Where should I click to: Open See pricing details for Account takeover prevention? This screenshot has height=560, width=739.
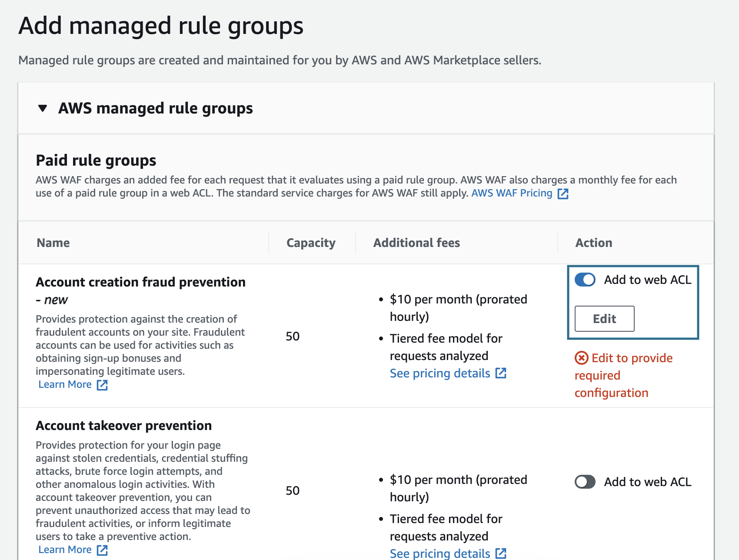440,553
